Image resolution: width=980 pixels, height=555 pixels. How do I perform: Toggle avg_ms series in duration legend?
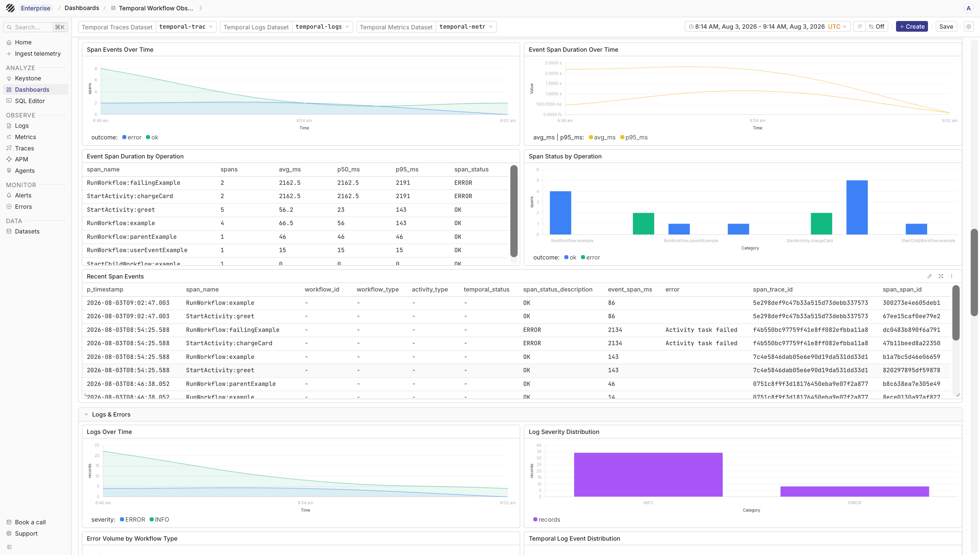pyautogui.click(x=602, y=138)
